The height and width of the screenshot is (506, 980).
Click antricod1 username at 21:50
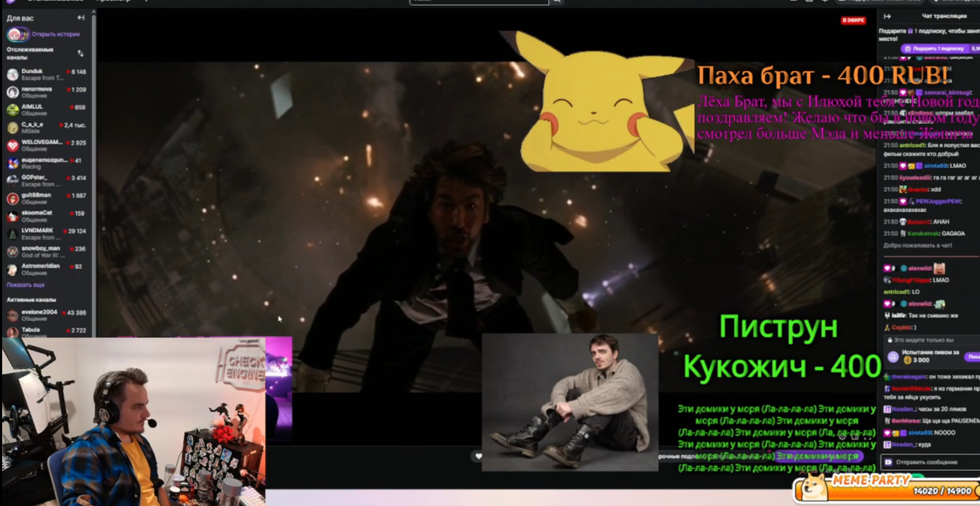[912, 145]
